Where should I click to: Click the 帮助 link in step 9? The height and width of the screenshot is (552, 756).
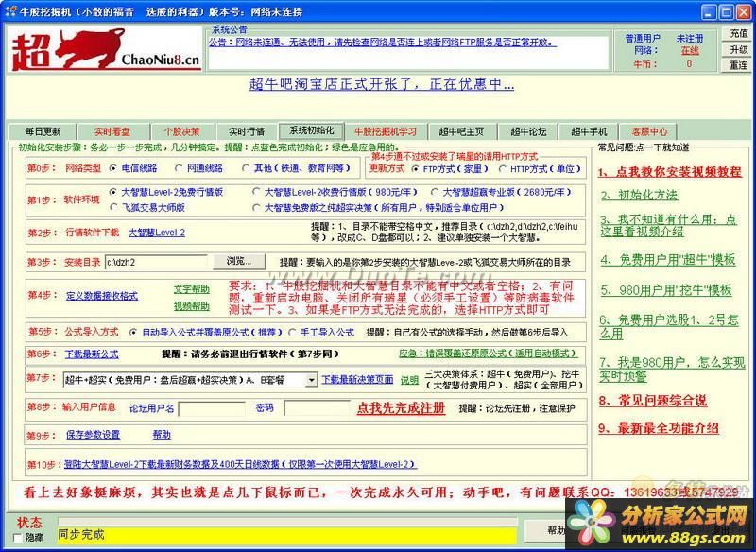coord(162,435)
